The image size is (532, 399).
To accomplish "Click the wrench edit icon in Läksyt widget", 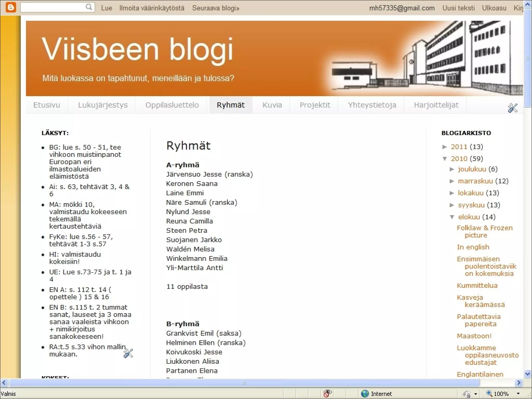I will pos(128,353).
